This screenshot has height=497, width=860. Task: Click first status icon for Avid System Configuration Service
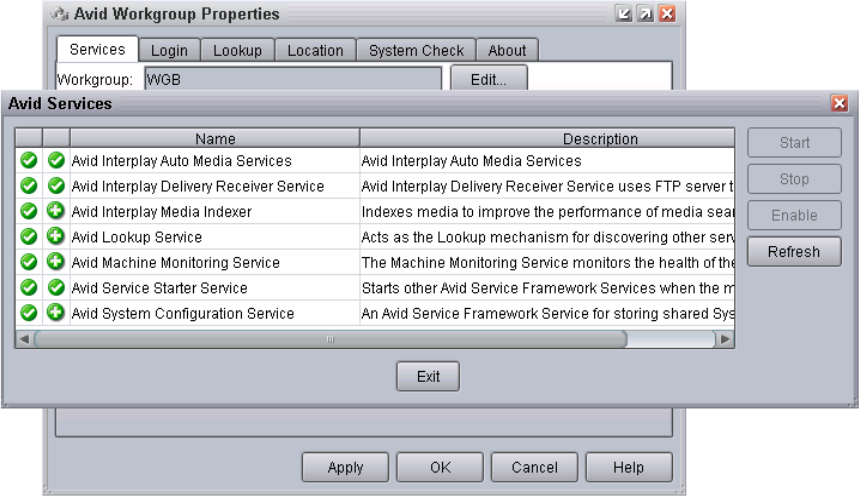point(29,313)
